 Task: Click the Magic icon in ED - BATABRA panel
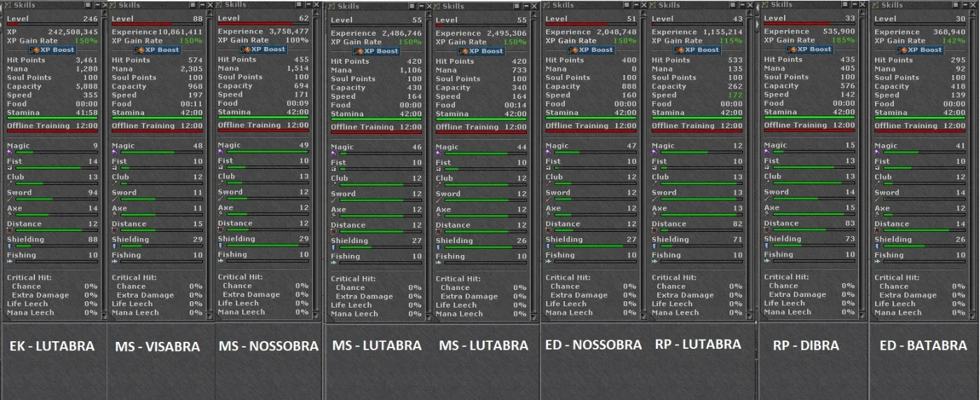pos(877,152)
